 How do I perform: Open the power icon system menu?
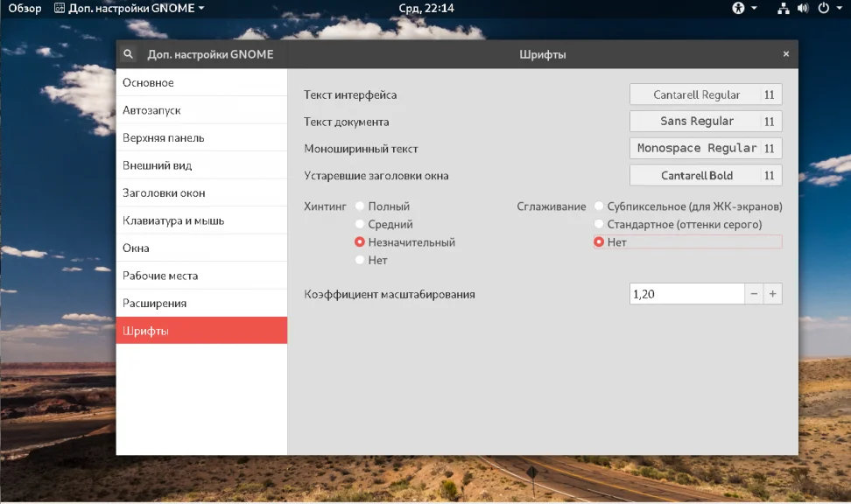[x=823, y=8]
